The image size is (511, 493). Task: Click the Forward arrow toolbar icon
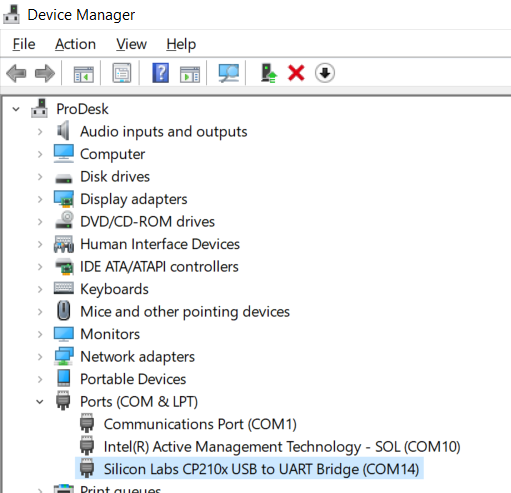click(x=45, y=73)
